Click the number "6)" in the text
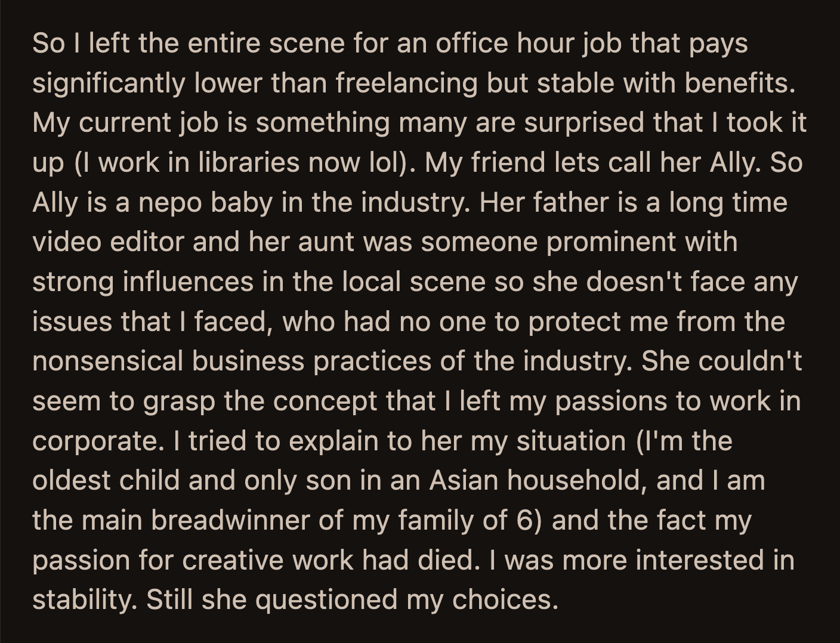The width and height of the screenshot is (840, 643). pyautogui.click(x=529, y=521)
